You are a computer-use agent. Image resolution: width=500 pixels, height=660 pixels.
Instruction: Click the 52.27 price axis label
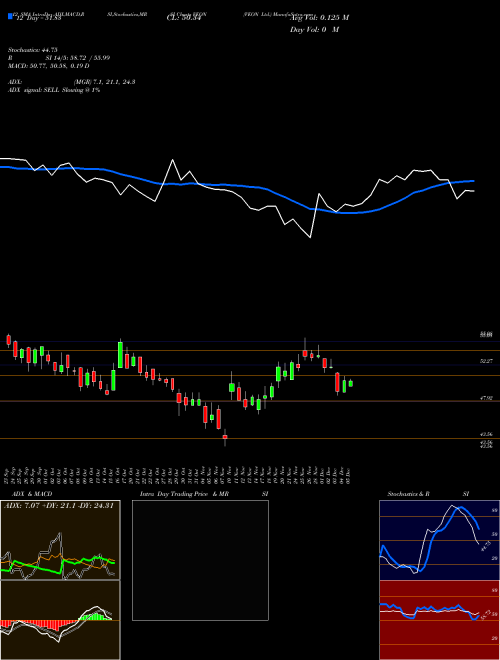point(486,361)
